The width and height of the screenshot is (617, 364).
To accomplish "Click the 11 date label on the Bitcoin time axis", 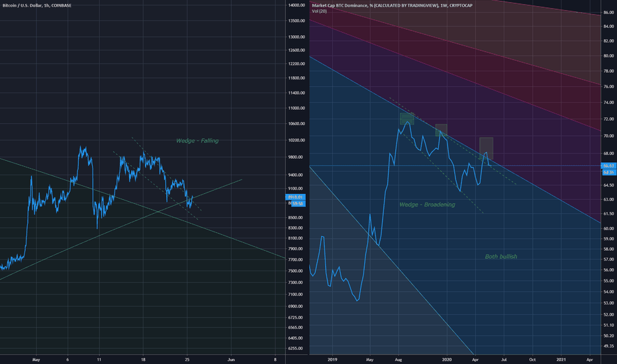I will [x=99, y=359].
